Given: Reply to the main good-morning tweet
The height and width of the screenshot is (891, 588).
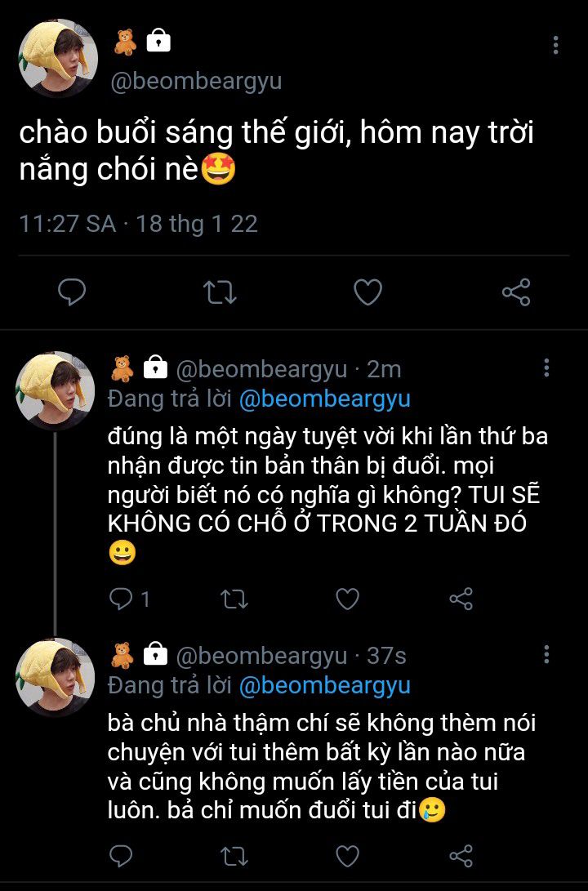Looking at the screenshot, I should coord(72,292).
